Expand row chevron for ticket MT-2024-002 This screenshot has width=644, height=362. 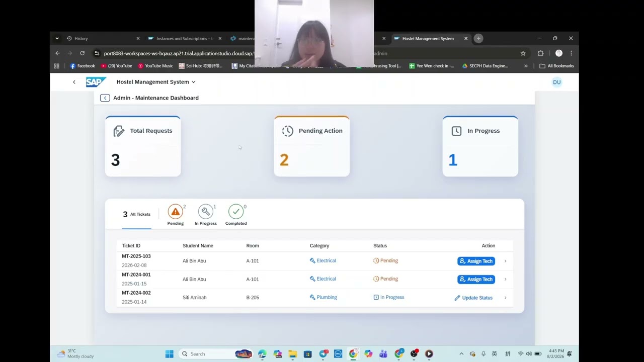(x=505, y=298)
